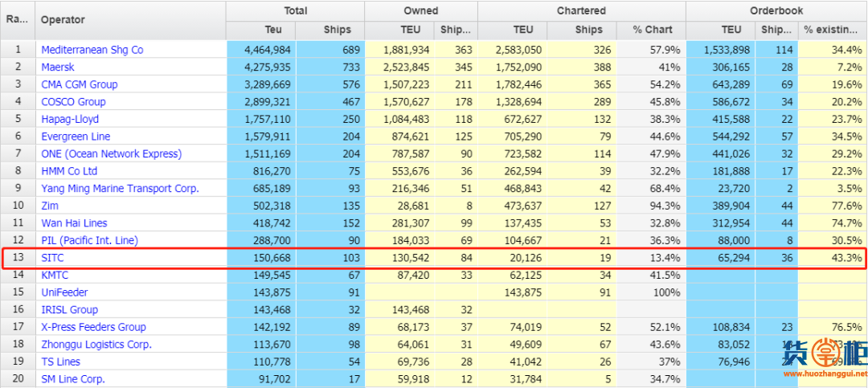Select SITC orderbook TEU 65,294
This screenshot has height=388, width=868.
tap(720, 258)
